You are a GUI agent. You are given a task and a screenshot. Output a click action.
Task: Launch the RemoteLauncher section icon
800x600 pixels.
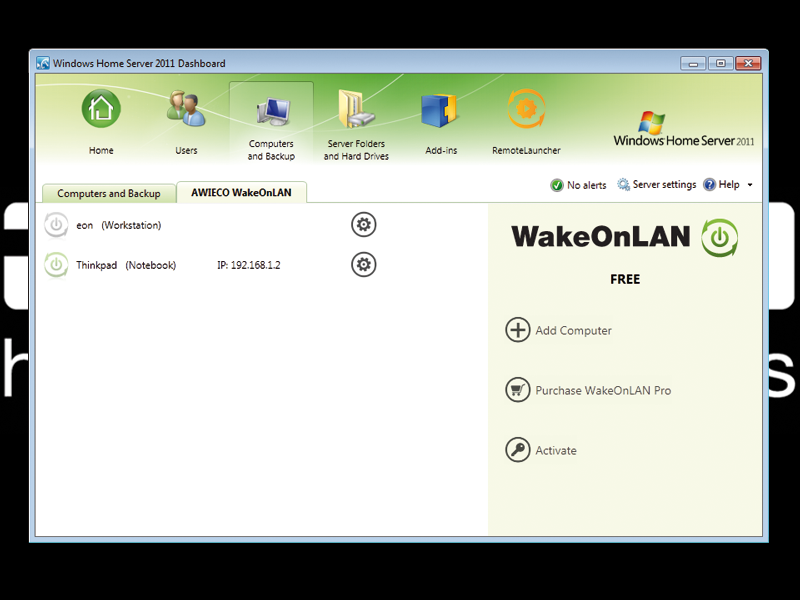527,109
